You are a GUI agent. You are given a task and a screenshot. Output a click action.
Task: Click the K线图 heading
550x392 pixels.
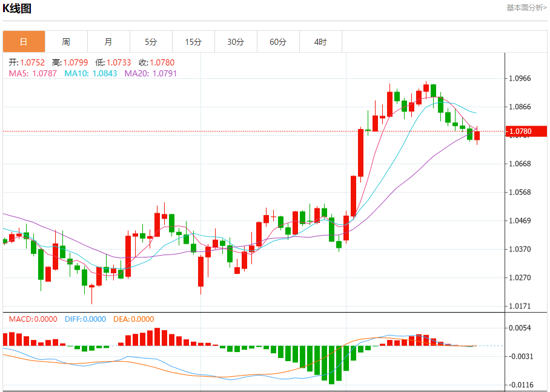17,8
